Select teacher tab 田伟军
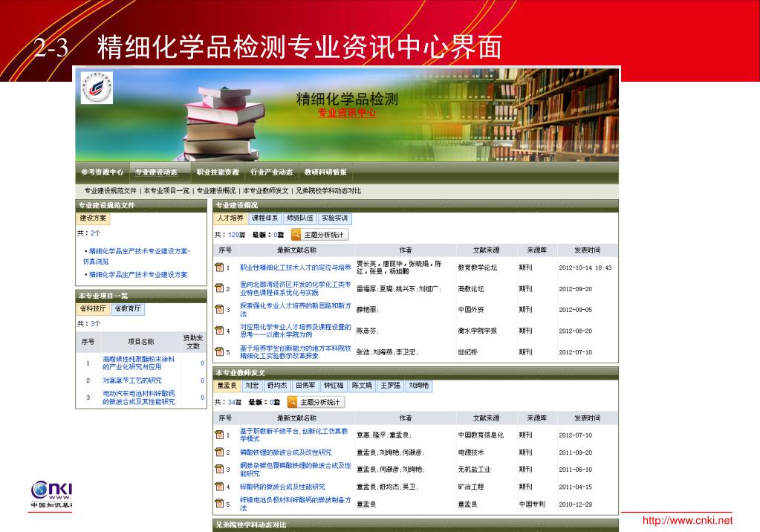Viewport: 760px width, 532px height. 305,386
